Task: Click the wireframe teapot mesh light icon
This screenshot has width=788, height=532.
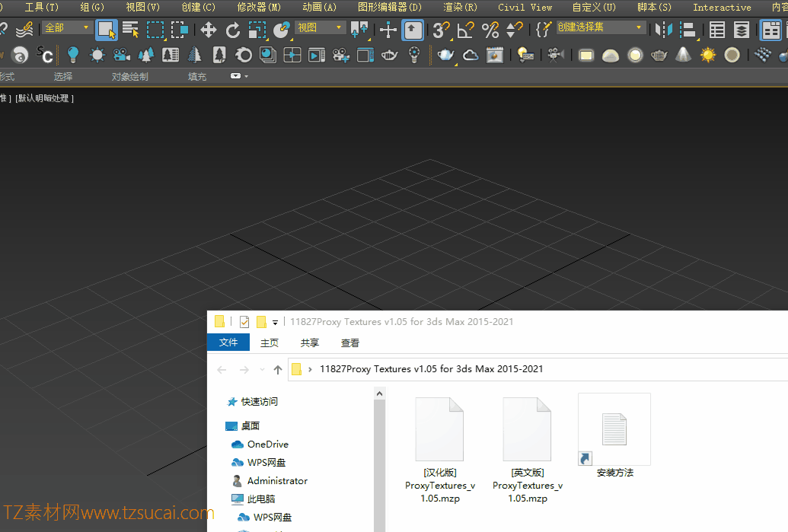Action: (x=659, y=55)
